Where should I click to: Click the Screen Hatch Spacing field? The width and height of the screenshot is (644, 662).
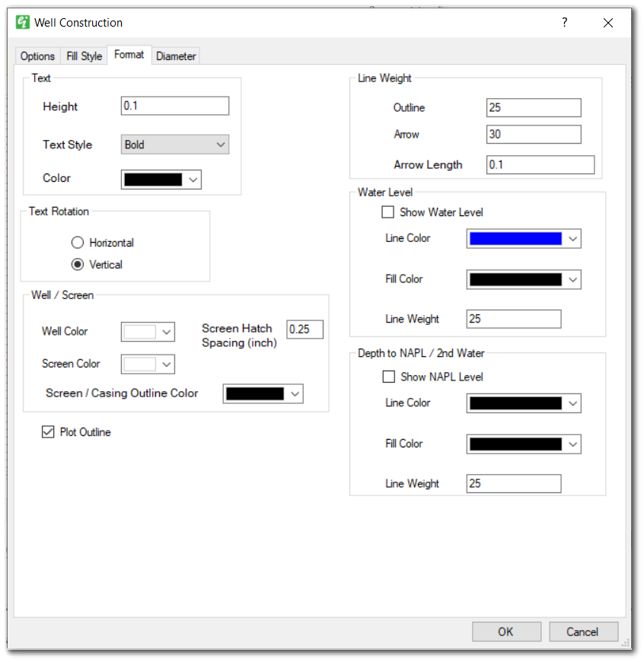click(304, 329)
